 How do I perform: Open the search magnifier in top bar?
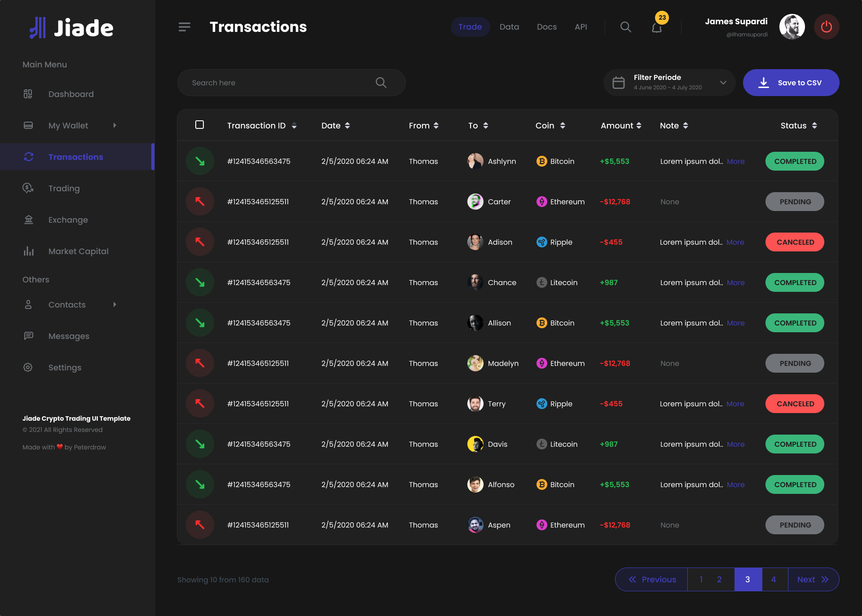click(x=625, y=26)
